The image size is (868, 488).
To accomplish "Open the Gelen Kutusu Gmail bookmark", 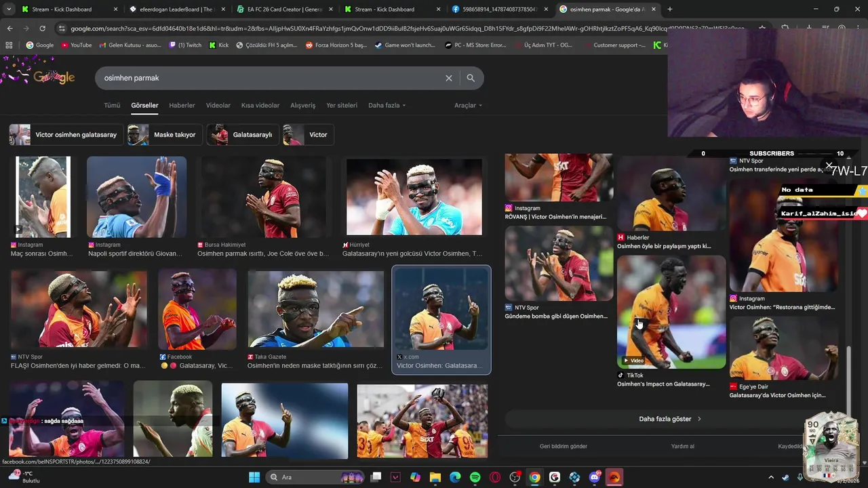I will click(x=130, y=45).
